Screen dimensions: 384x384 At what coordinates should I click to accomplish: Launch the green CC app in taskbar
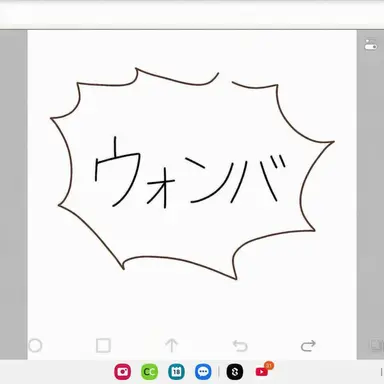(x=149, y=372)
